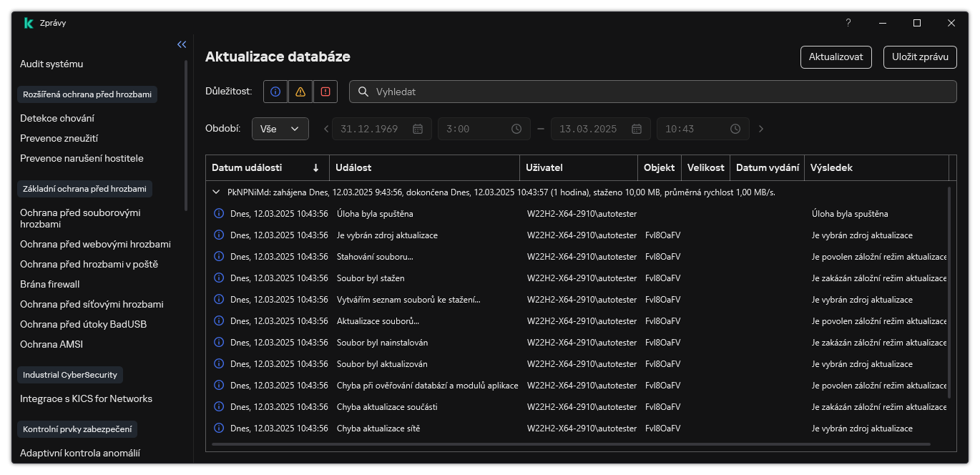Toggle the warning importance filter
The height and width of the screenshot is (475, 980).
(300, 92)
